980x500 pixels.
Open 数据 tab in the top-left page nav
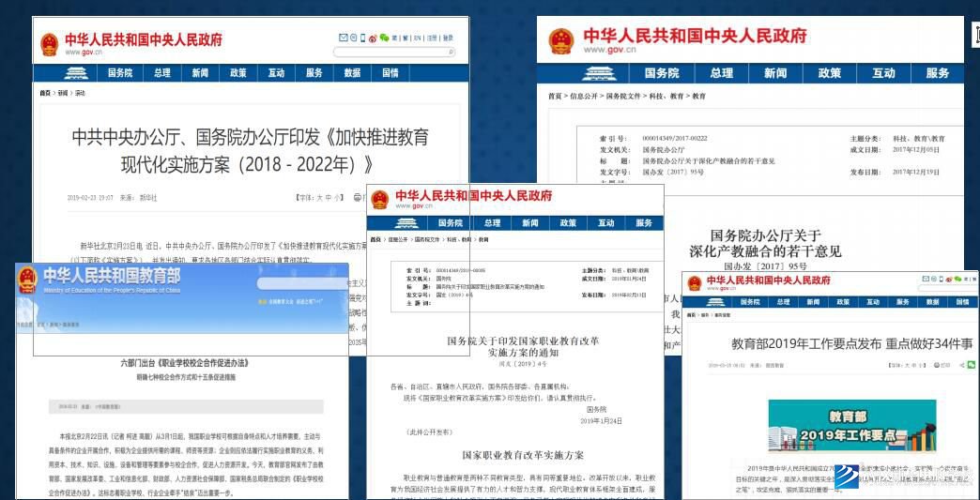click(353, 73)
